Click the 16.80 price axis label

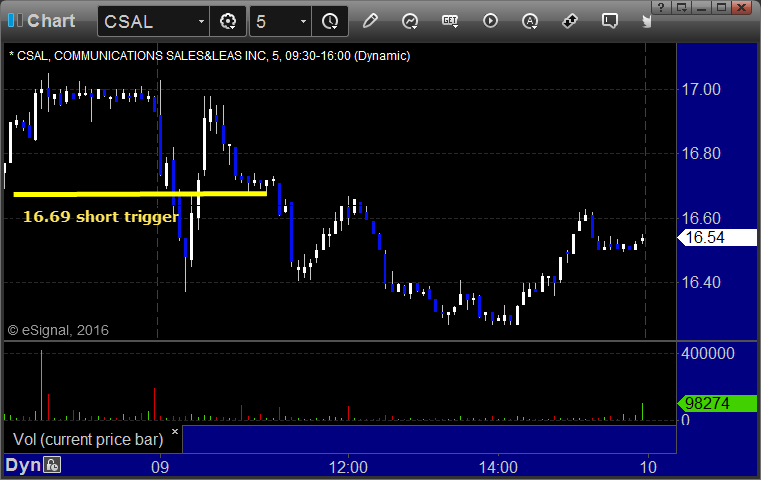coord(701,154)
